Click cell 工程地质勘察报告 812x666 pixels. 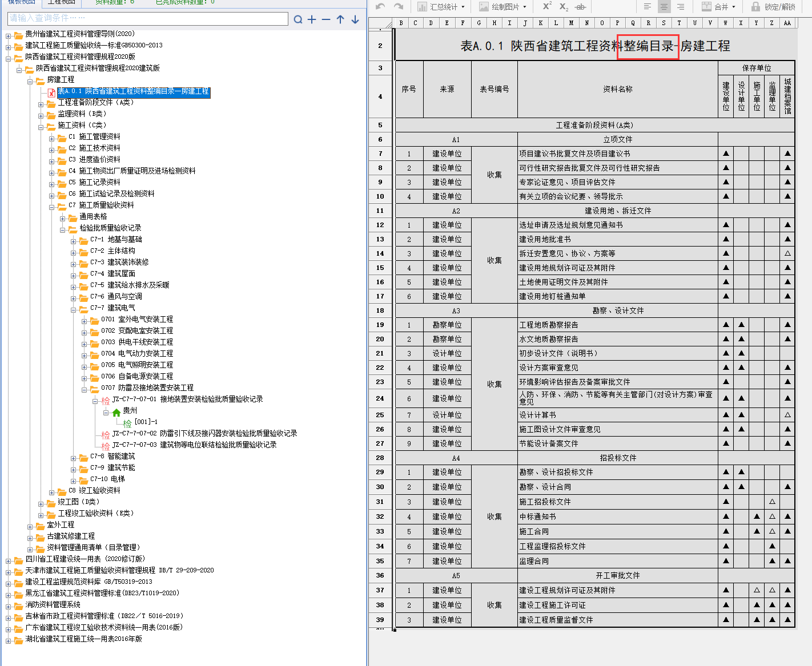pyautogui.click(x=617, y=325)
